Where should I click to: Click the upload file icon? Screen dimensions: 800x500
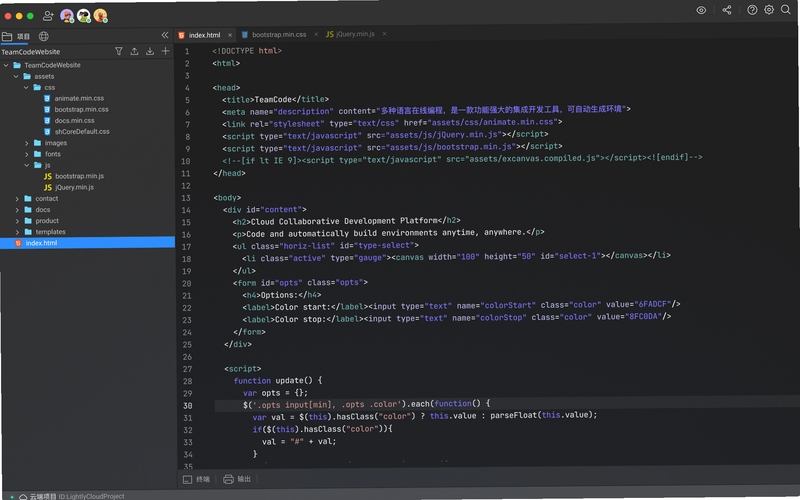point(134,51)
